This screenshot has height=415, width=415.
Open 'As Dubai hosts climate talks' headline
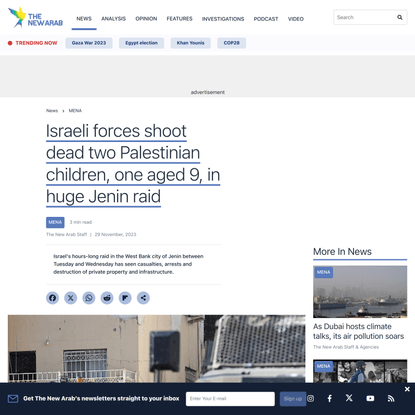(358, 331)
